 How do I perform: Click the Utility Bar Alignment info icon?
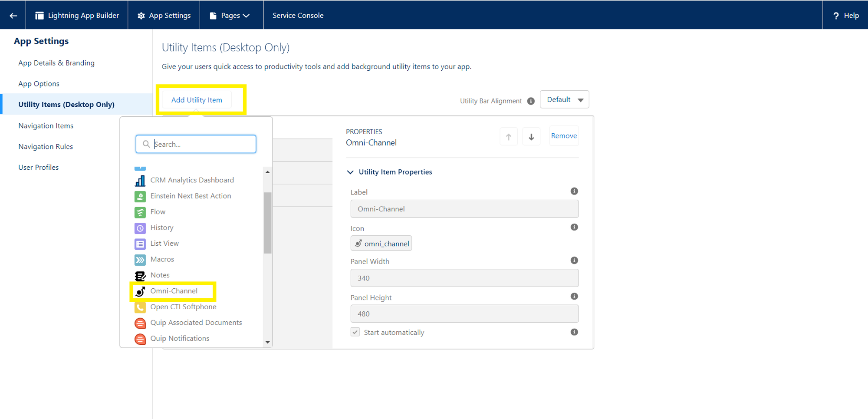531,101
